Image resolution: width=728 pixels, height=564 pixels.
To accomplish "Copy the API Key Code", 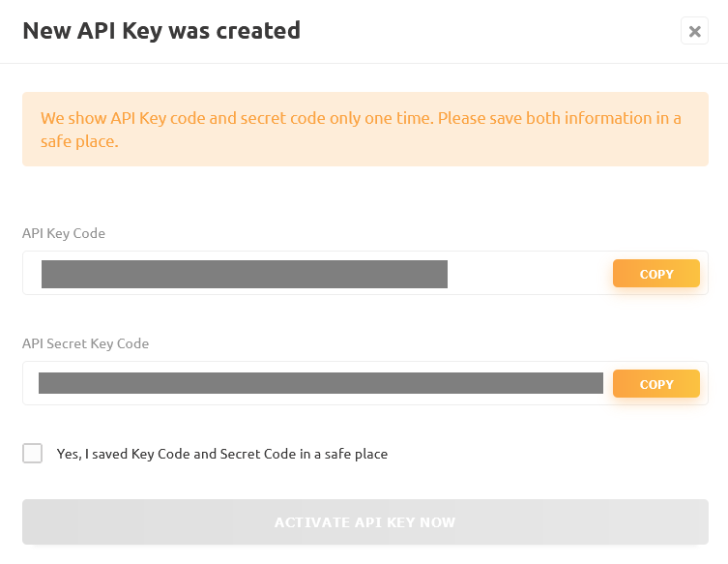I will [x=656, y=273].
